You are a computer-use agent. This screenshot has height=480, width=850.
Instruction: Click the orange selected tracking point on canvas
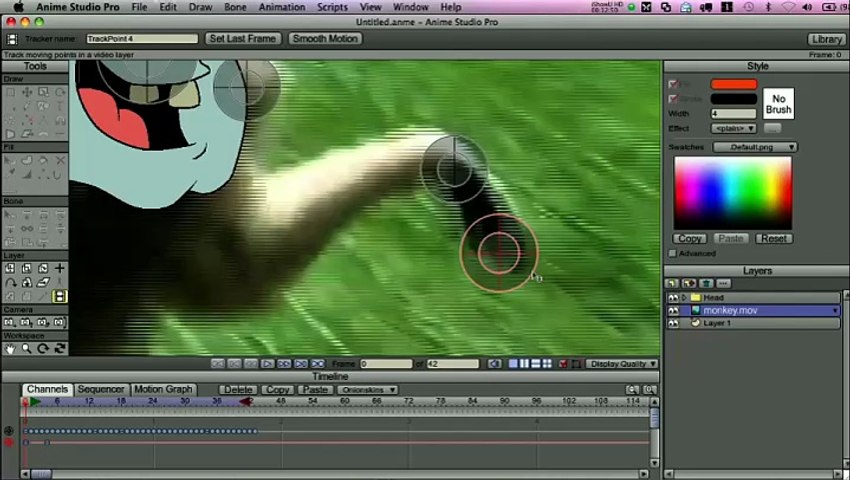pyautogui.click(x=499, y=253)
